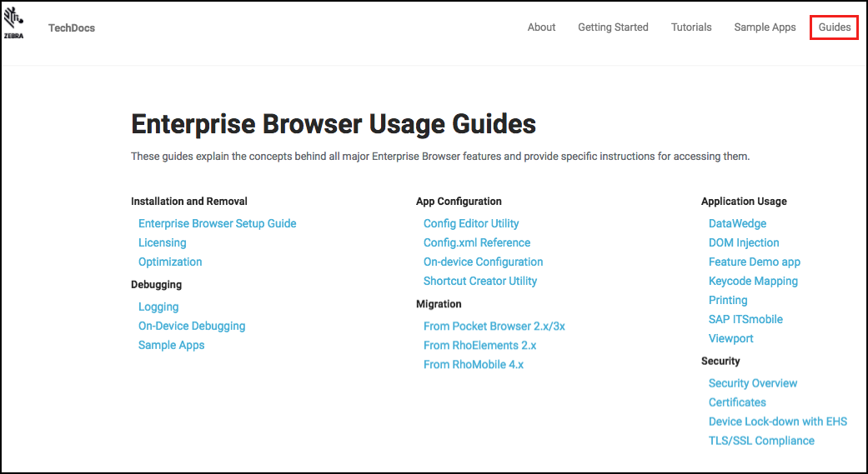
Task: Click the Security section heading
Action: click(x=720, y=362)
